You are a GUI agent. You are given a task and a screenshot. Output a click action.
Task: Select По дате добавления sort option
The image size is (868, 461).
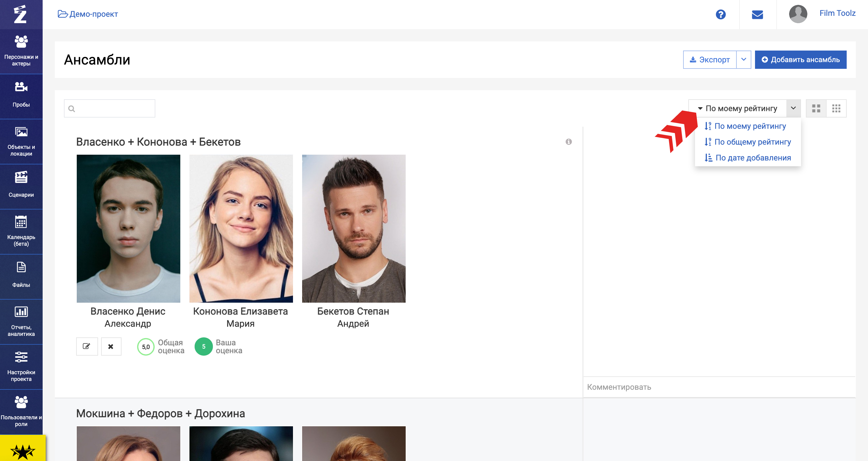748,158
